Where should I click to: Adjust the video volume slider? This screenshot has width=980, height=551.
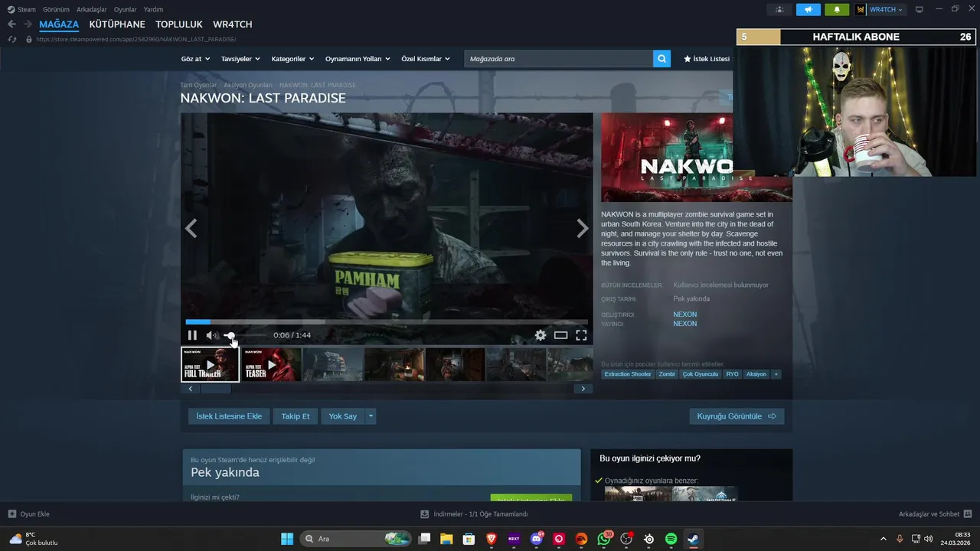click(245, 335)
